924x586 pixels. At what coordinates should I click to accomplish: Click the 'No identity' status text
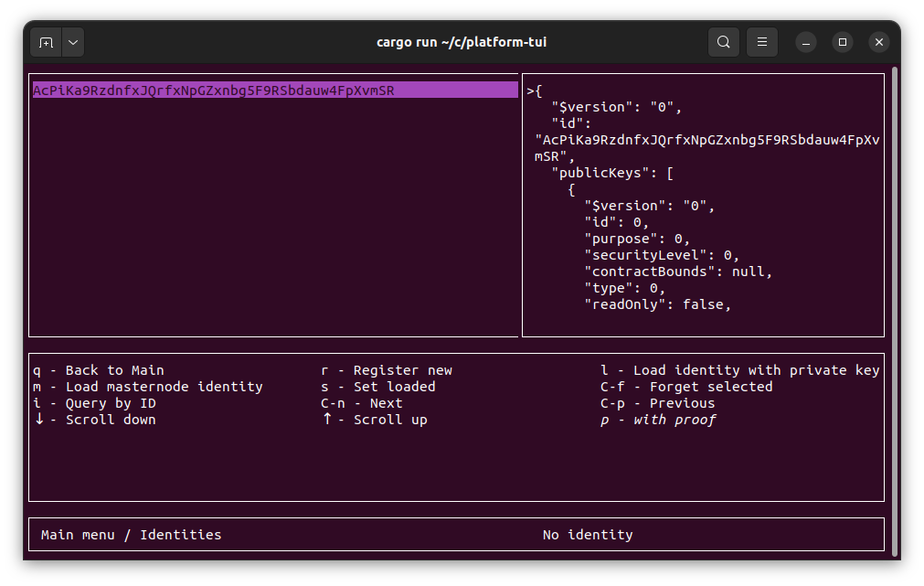(588, 535)
